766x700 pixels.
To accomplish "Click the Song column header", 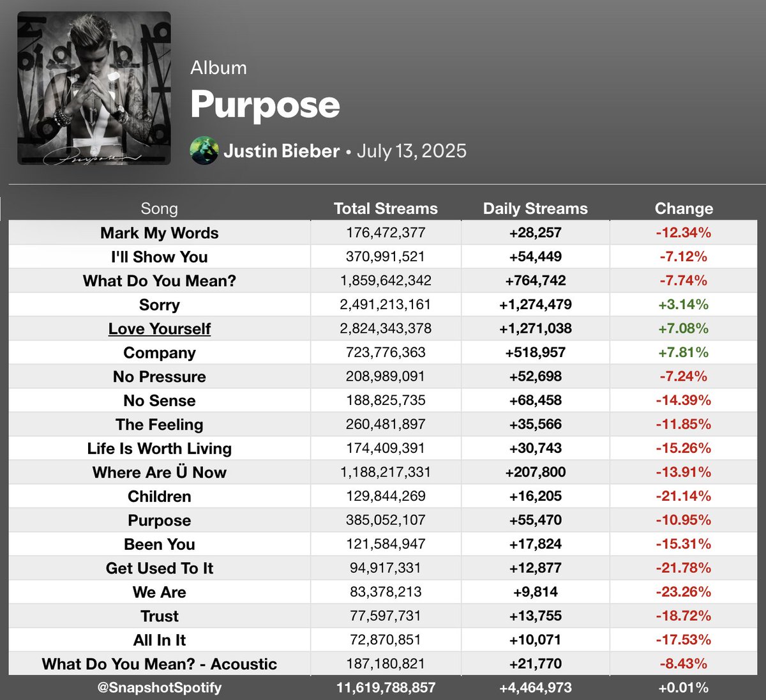I will pyautogui.click(x=160, y=209).
